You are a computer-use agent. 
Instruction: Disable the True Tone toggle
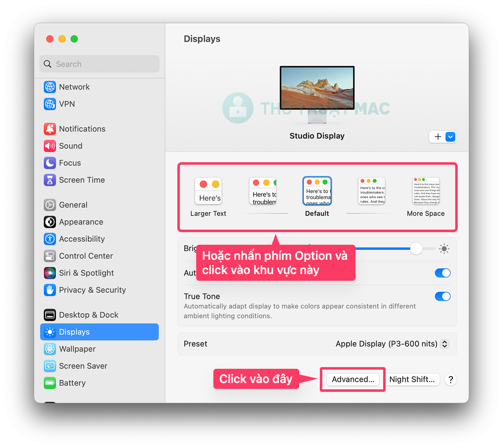443,296
